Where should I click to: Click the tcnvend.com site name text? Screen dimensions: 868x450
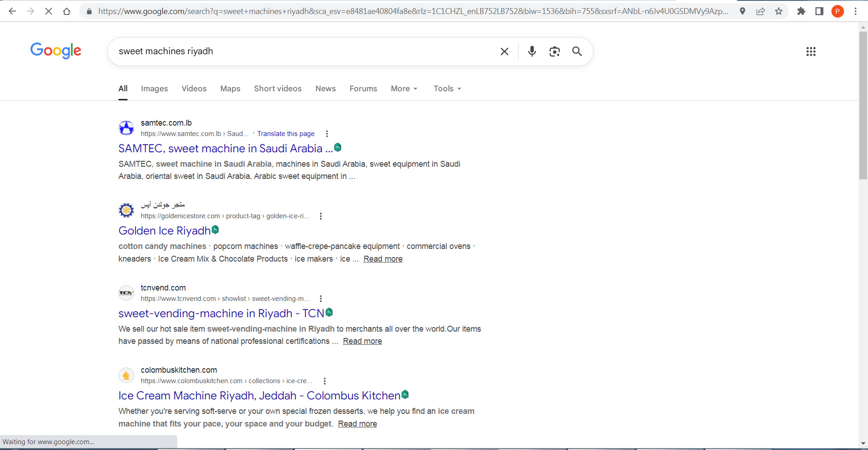[163, 288]
